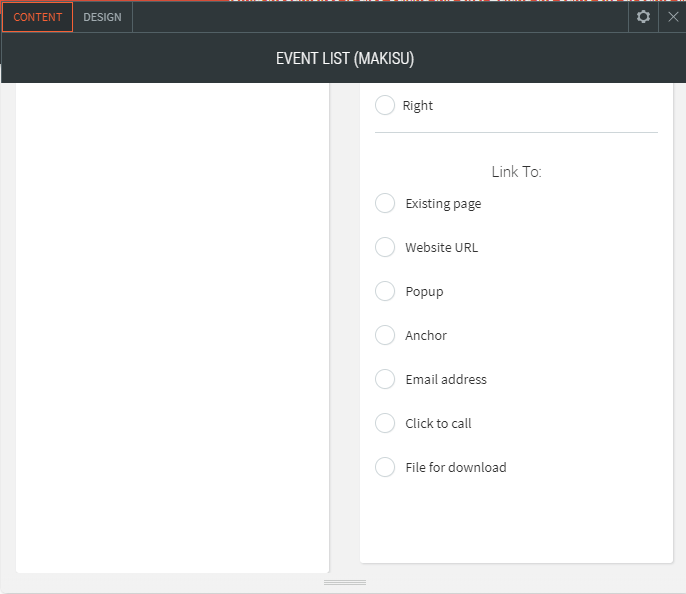This screenshot has height=594, width=686.
Task: Switch to the CONTENT tab
Action: click(38, 17)
